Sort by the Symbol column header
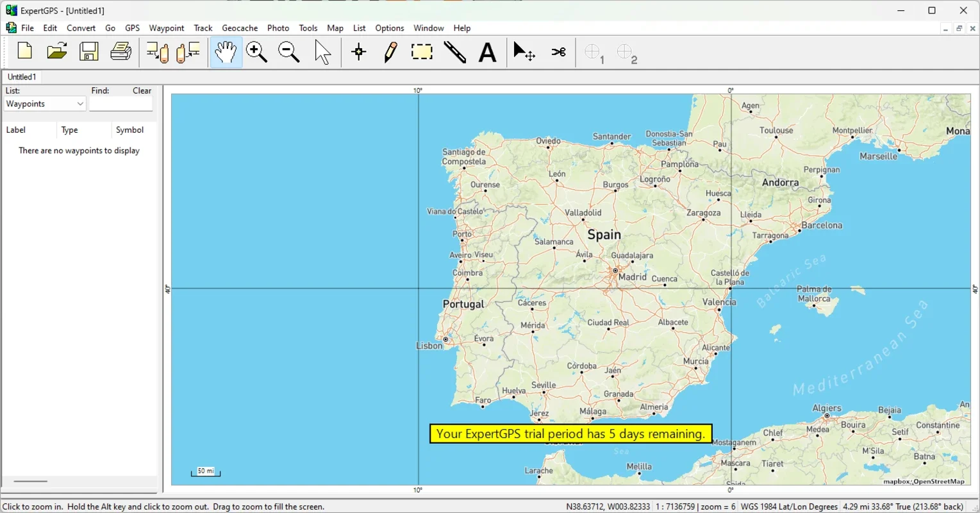This screenshot has height=513, width=980. pyautogui.click(x=133, y=130)
